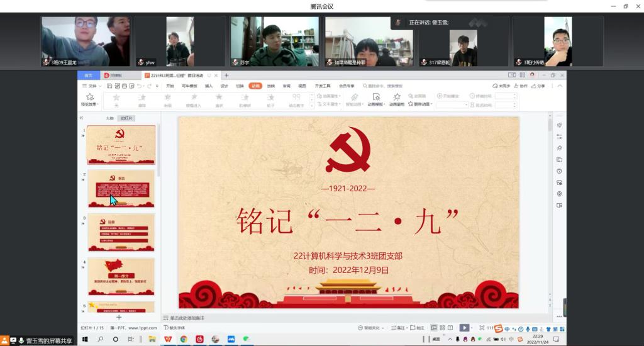
Task: Switch to the 插入 ribbon tab
Action: pyautogui.click(x=208, y=86)
